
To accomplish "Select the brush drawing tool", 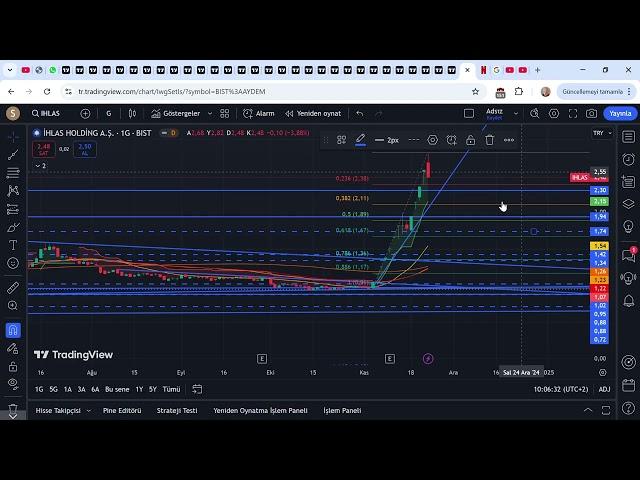I will click(x=13, y=227).
